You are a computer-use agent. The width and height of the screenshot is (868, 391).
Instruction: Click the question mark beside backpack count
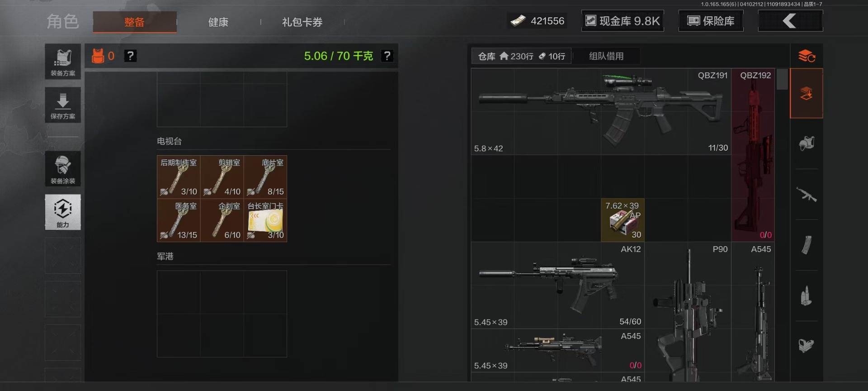click(x=130, y=56)
